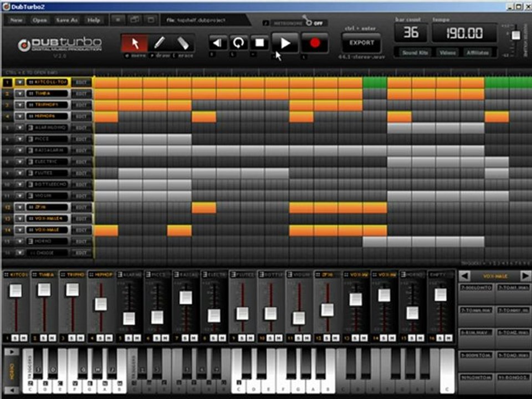Click the red record button
This screenshot has width=532, height=399.
tap(315, 43)
